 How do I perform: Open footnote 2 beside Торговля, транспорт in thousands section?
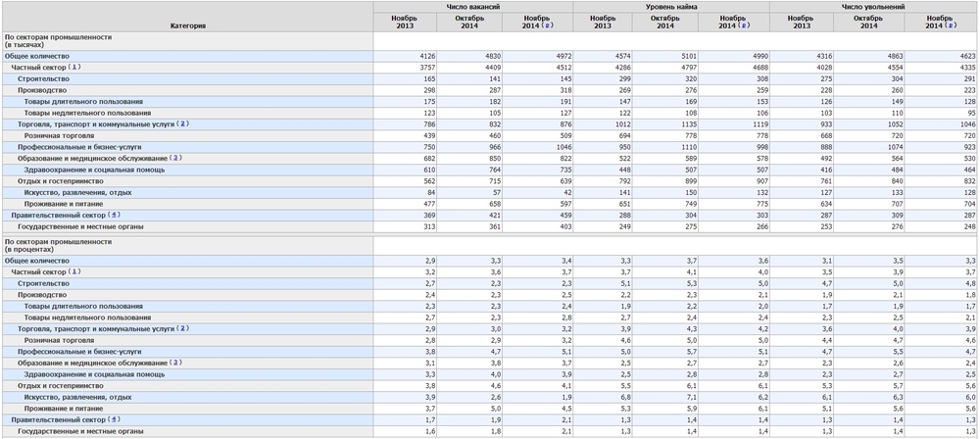tap(182, 124)
